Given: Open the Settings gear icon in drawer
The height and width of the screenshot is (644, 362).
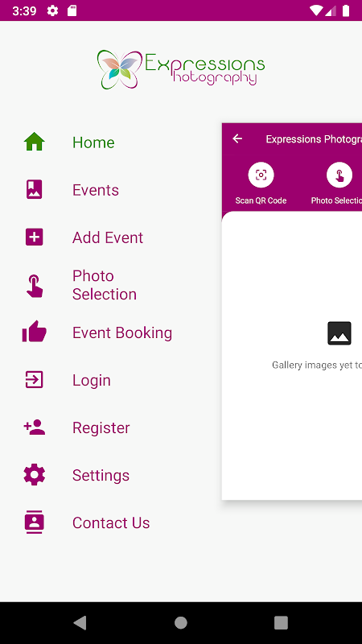Looking at the screenshot, I should [34, 475].
